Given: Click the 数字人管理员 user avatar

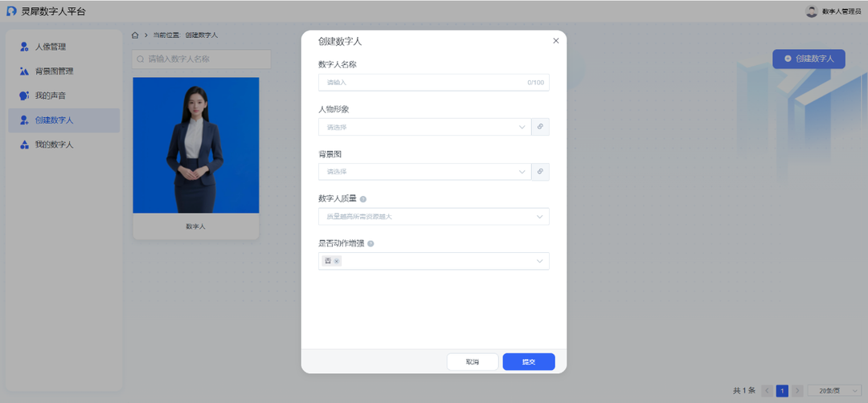Looking at the screenshot, I should [811, 11].
